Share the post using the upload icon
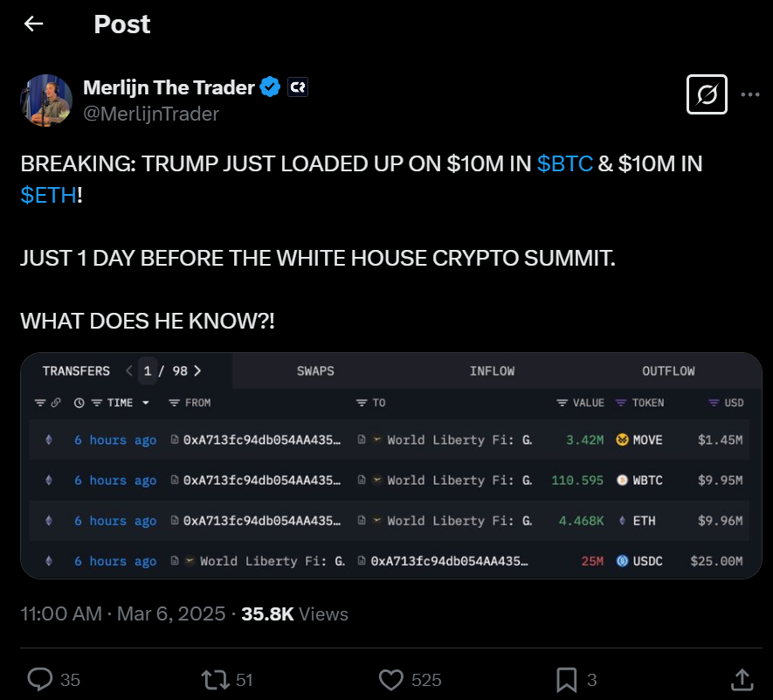 pos(742,680)
